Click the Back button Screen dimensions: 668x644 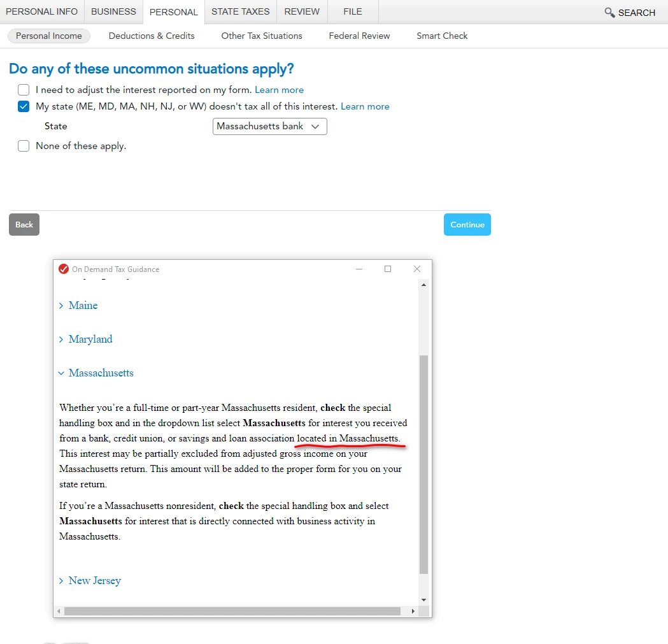click(x=24, y=225)
